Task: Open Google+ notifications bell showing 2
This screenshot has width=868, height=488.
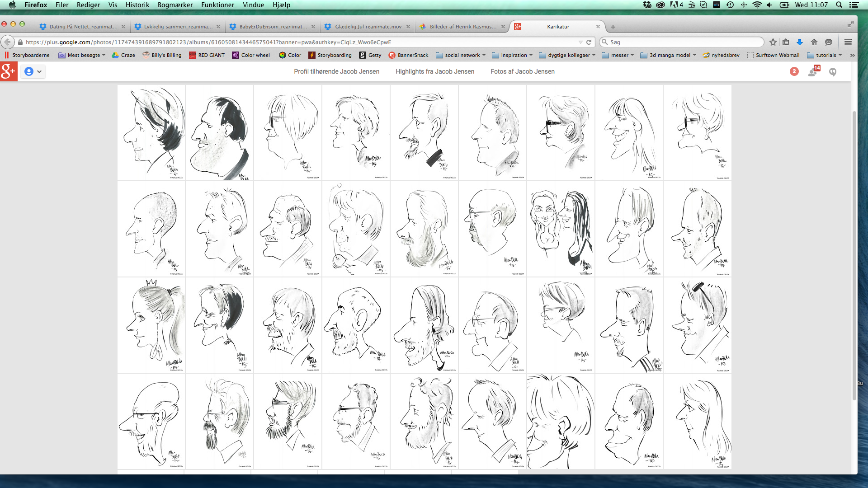Action: pos(794,71)
